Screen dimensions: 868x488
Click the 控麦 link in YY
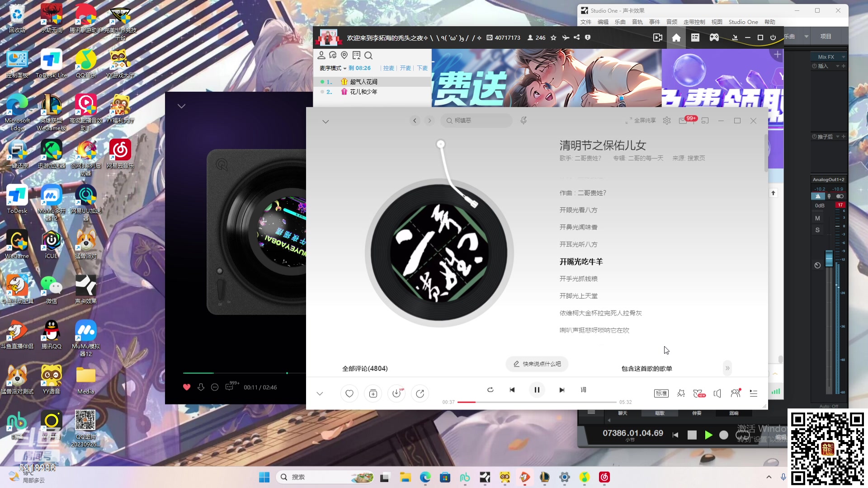coord(389,68)
